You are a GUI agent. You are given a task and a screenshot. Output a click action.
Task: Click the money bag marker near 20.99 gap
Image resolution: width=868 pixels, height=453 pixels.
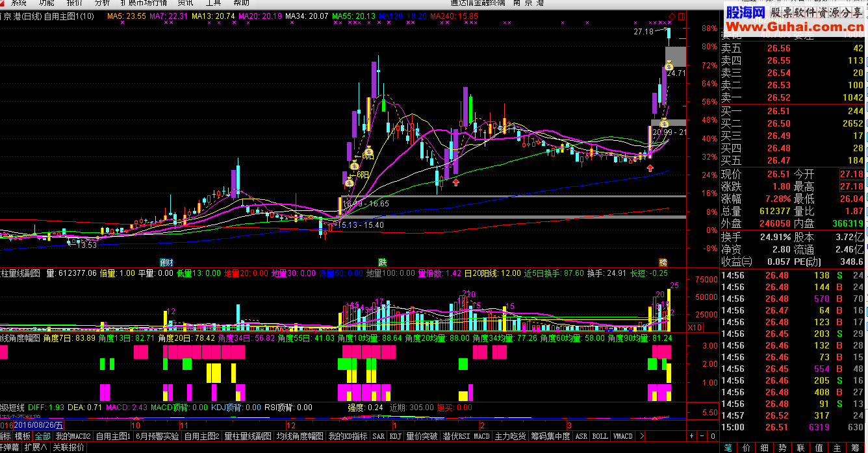[x=664, y=123]
